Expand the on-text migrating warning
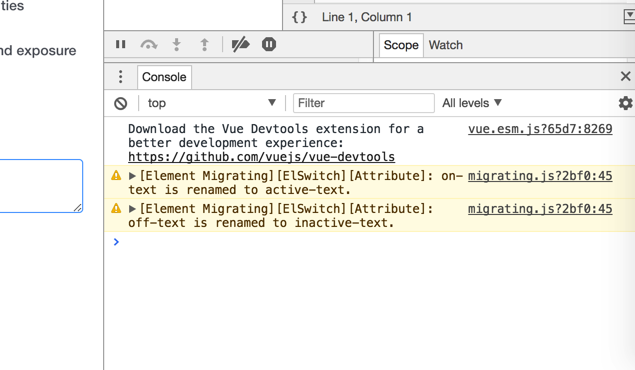This screenshot has height=370, width=635. [132, 176]
